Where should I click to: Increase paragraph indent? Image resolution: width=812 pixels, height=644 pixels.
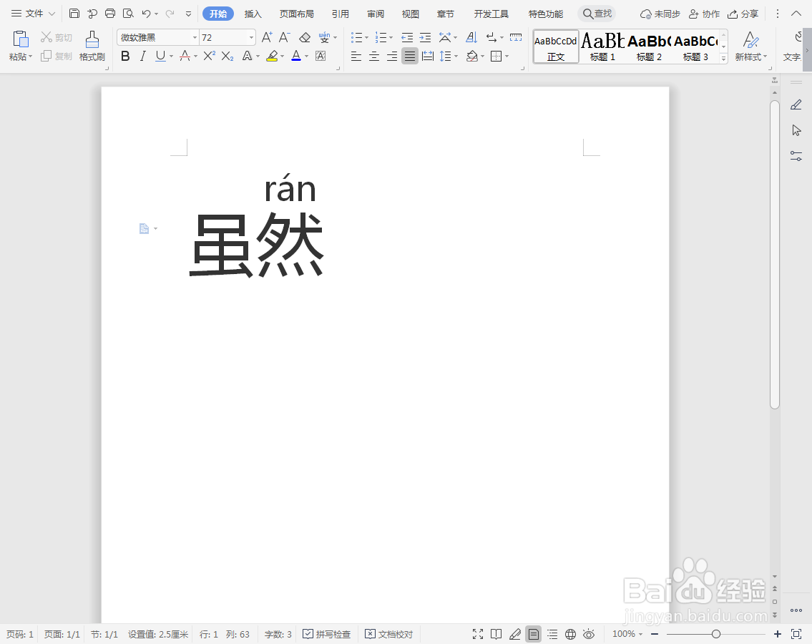pyautogui.click(x=425, y=37)
